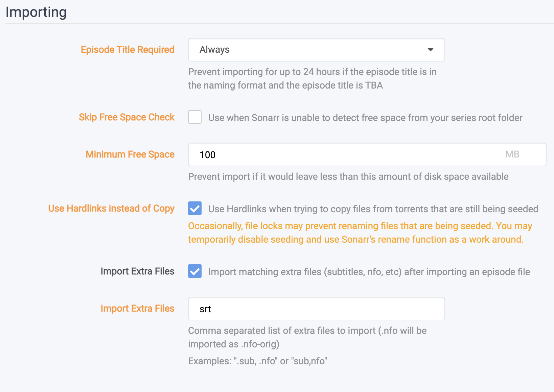Focus the Minimum Free Space input field
This screenshot has width=554, height=392.
[345, 154]
